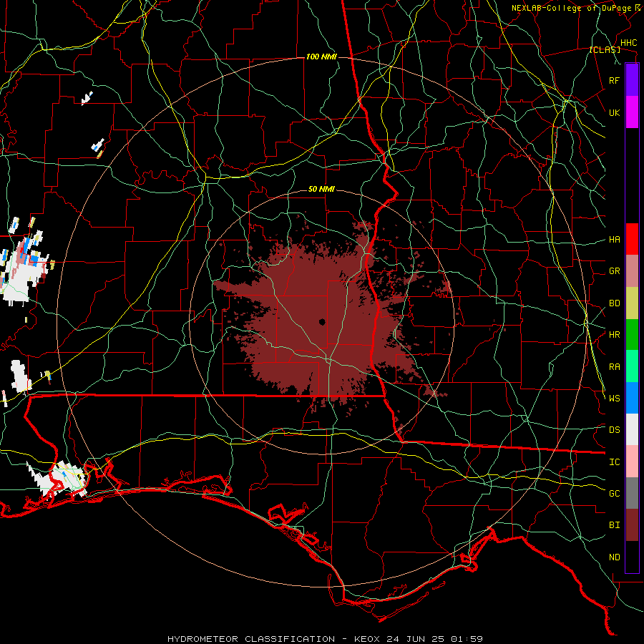644x644 pixels.
Task: Click the green HR legend swatch
Action: pos(632,335)
